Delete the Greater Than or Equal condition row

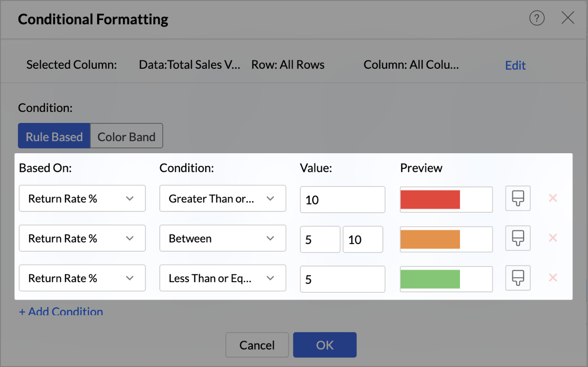(x=553, y=198)
